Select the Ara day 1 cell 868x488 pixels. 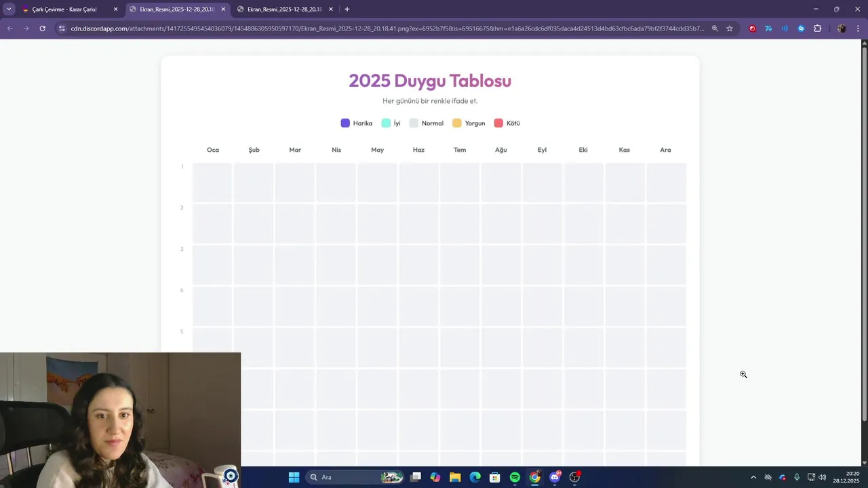tap(666, 182)
